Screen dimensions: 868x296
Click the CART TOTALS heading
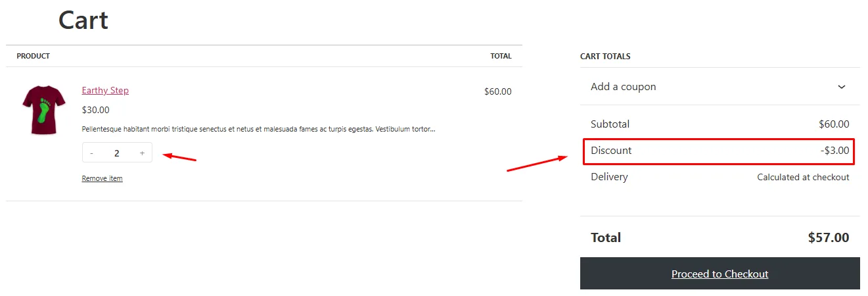[x=605, y=57]
